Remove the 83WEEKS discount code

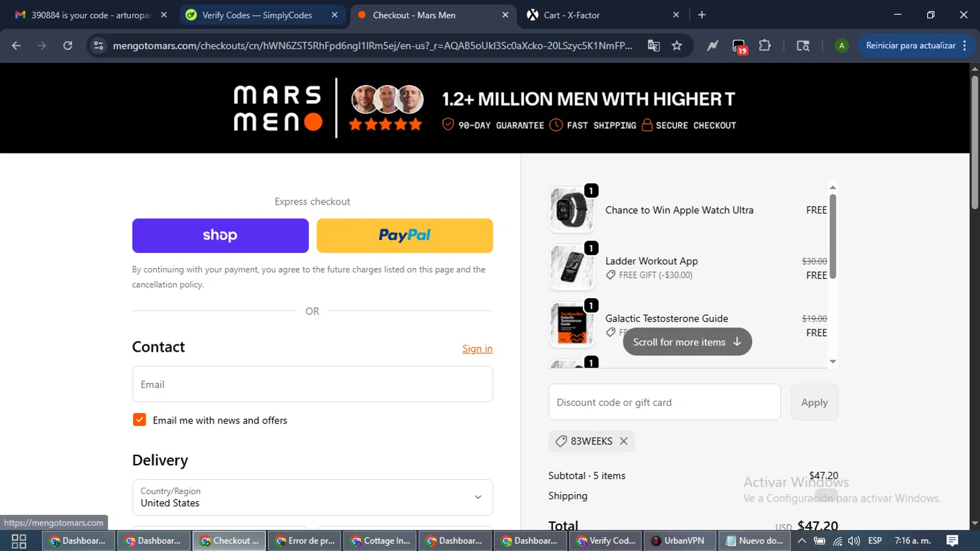tap(624, 441)
